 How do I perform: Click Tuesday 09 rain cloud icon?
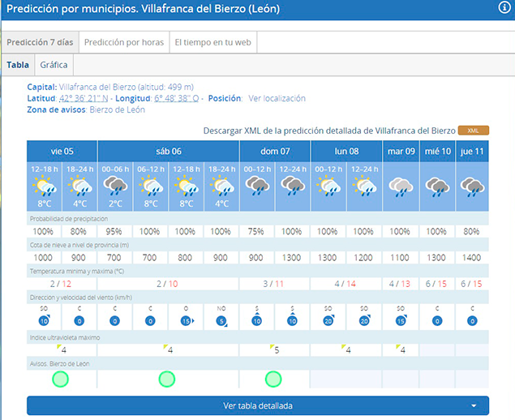pyautogui.click(x=401, y=187)
